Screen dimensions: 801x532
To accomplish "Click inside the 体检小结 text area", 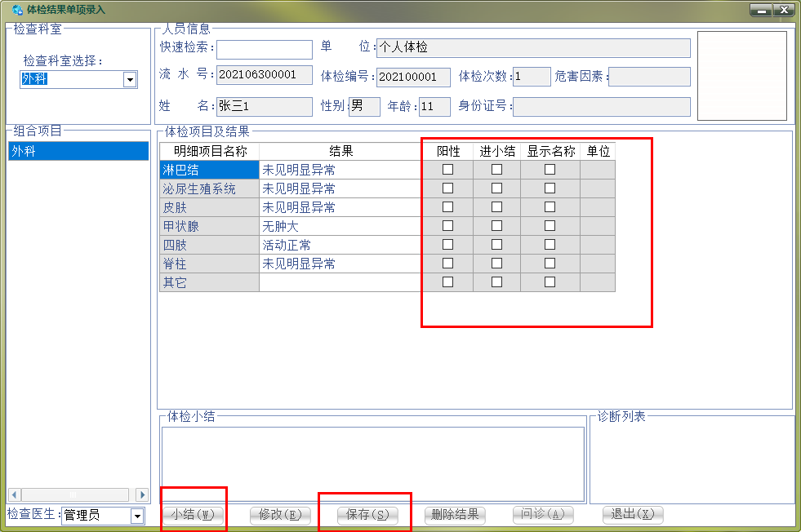I will pos(373,464).
